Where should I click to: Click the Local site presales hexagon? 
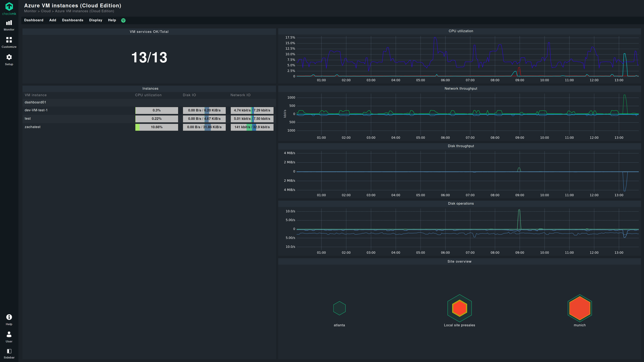(460, 308)
